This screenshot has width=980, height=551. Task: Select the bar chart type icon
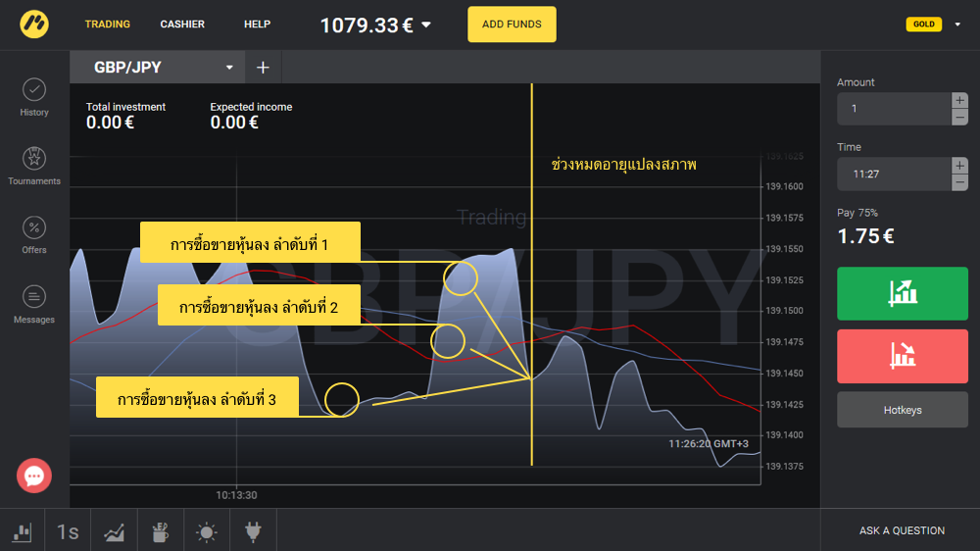(22, 531)
